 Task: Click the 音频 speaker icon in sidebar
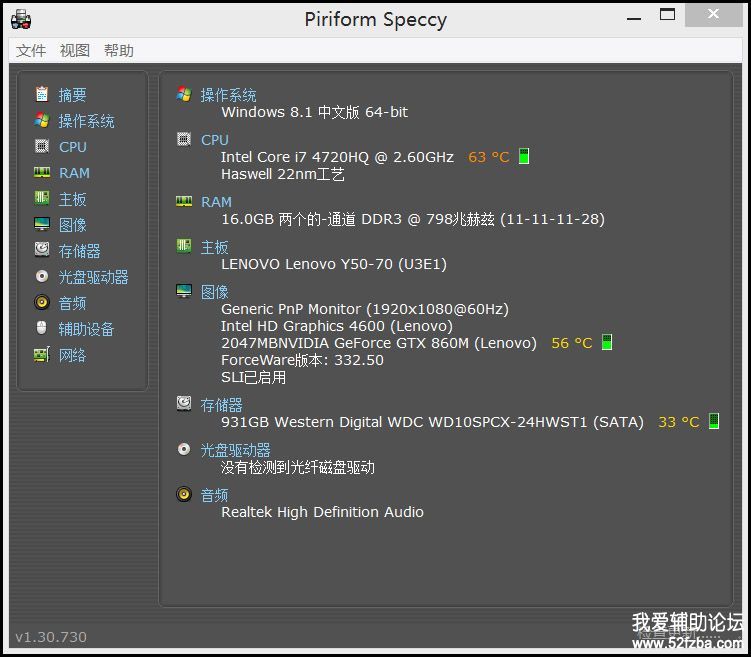(42, 302)
